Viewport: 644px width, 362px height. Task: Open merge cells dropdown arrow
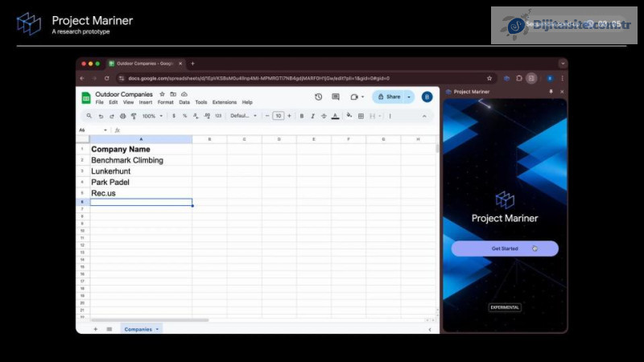tap(380, 116)
